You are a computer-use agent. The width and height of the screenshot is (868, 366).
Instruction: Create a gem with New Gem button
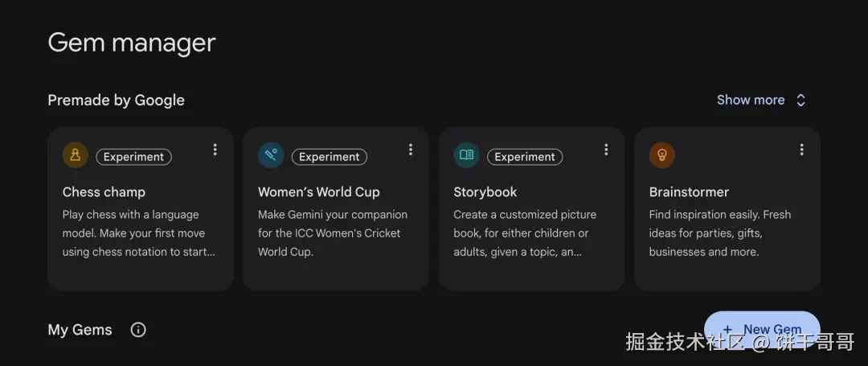coord(762,330)
